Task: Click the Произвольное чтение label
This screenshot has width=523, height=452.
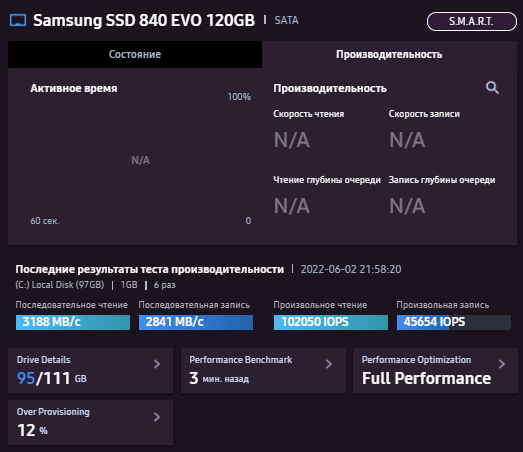Action: pyautogui.click(x=320, y=305)
